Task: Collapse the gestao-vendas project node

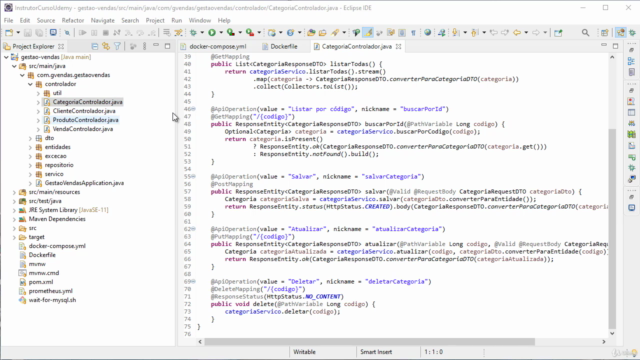Action: (x=6, y=57)
